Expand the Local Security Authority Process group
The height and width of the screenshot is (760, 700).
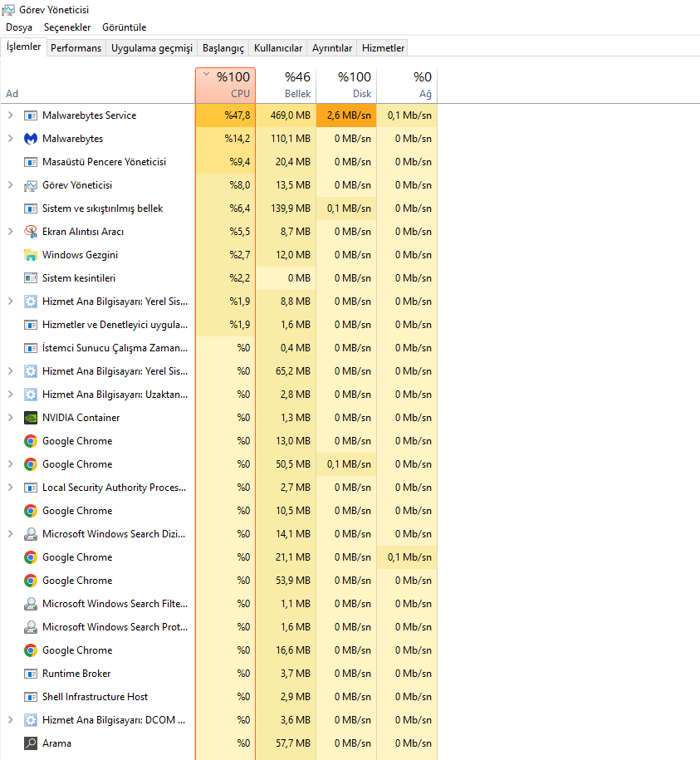[11, 488]
